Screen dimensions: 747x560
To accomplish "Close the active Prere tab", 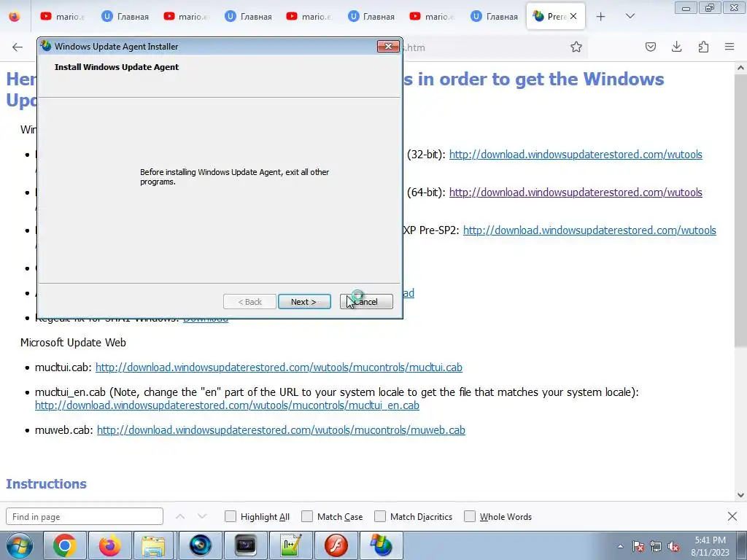I will (573, 16).
